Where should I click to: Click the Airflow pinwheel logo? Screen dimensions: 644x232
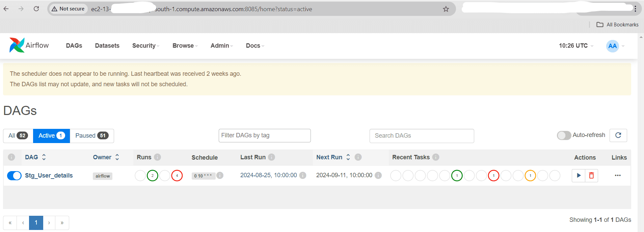pyautogui.click(x=17, y=45)
